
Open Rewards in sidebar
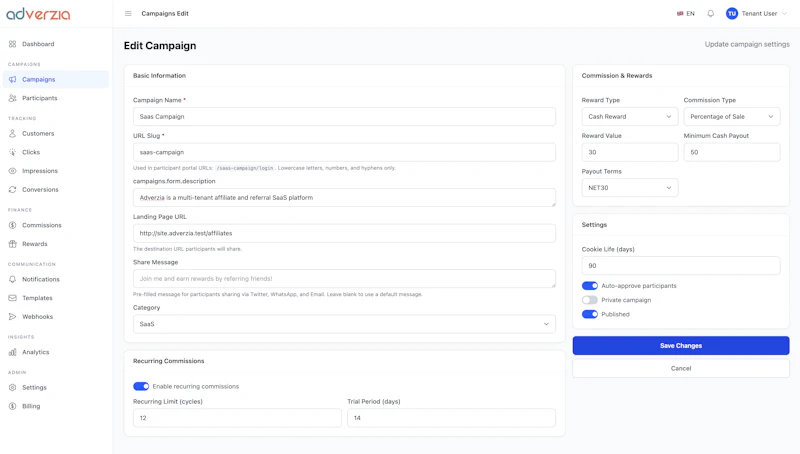[35, 244]
